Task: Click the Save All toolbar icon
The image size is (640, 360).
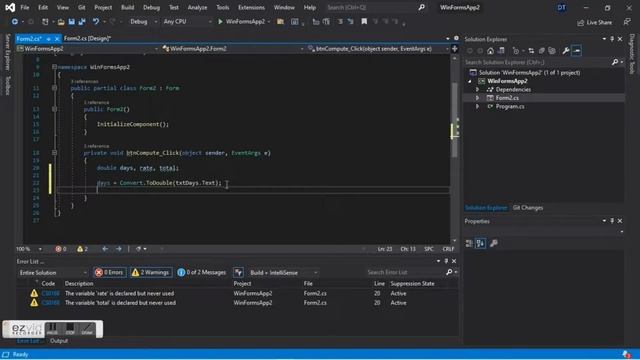Action: click(82, 22)
